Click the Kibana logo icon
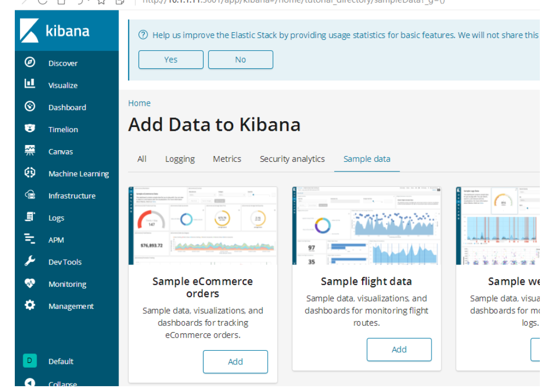The width and height of the screenshot is (552, 392). [x=29, y=31]
